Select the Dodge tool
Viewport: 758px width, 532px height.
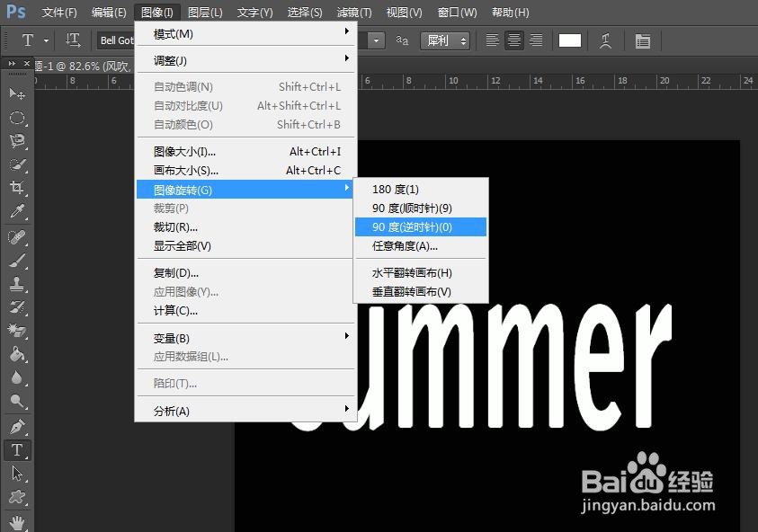click(17, 401)
